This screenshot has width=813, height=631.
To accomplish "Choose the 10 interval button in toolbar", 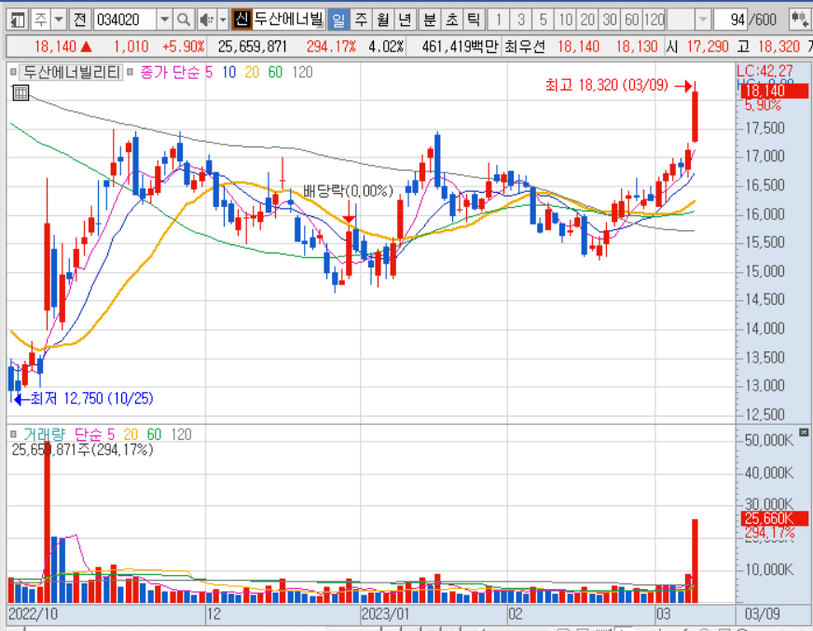I will coord(565,20).
